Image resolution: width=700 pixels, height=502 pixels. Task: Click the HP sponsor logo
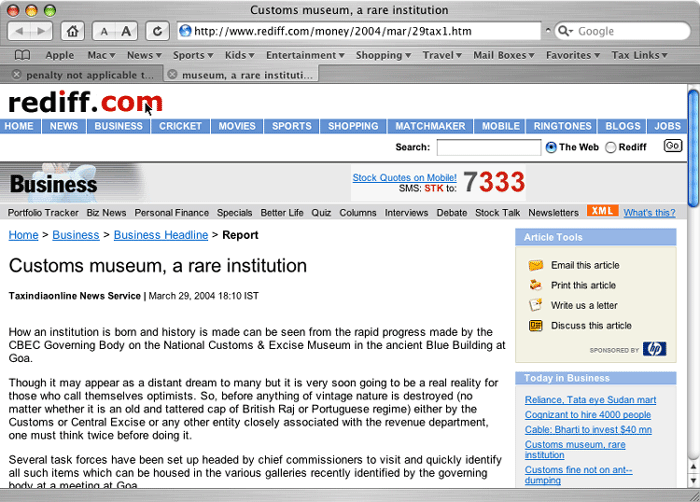pos(654,349)
